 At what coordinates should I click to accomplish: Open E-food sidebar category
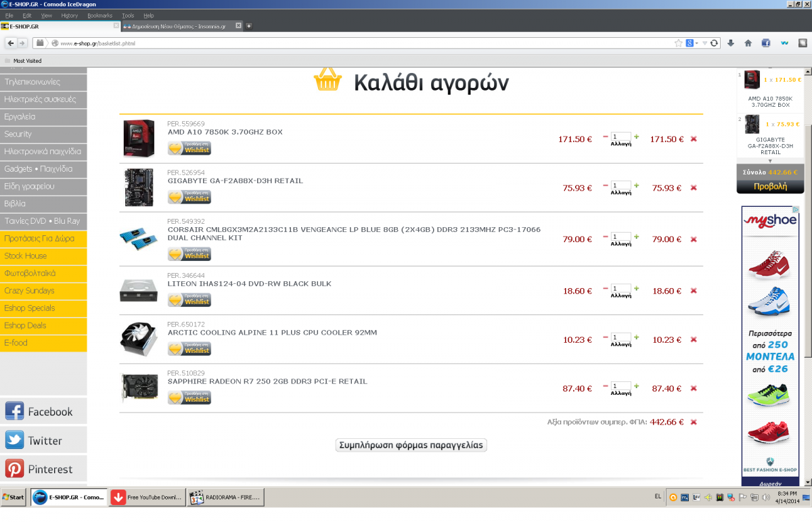(x=43, y=343)
